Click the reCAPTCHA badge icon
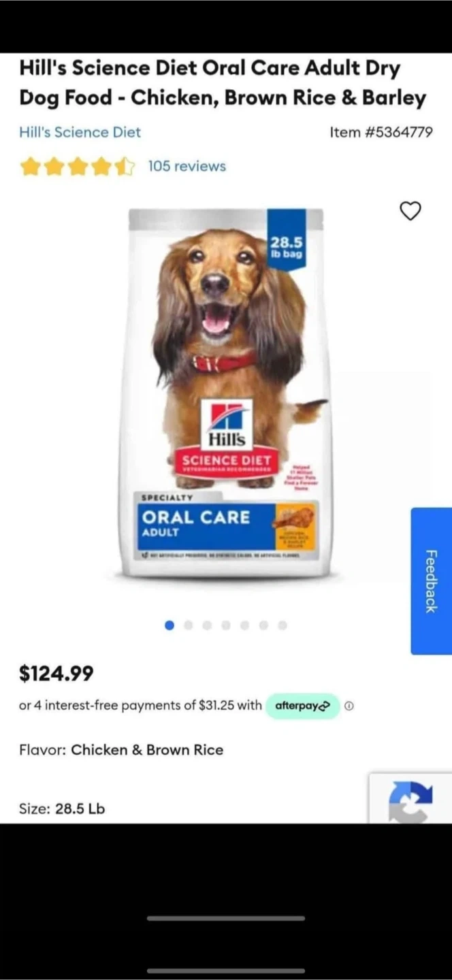Viewport: 452px width, 980px height. (x=410, y=800)
